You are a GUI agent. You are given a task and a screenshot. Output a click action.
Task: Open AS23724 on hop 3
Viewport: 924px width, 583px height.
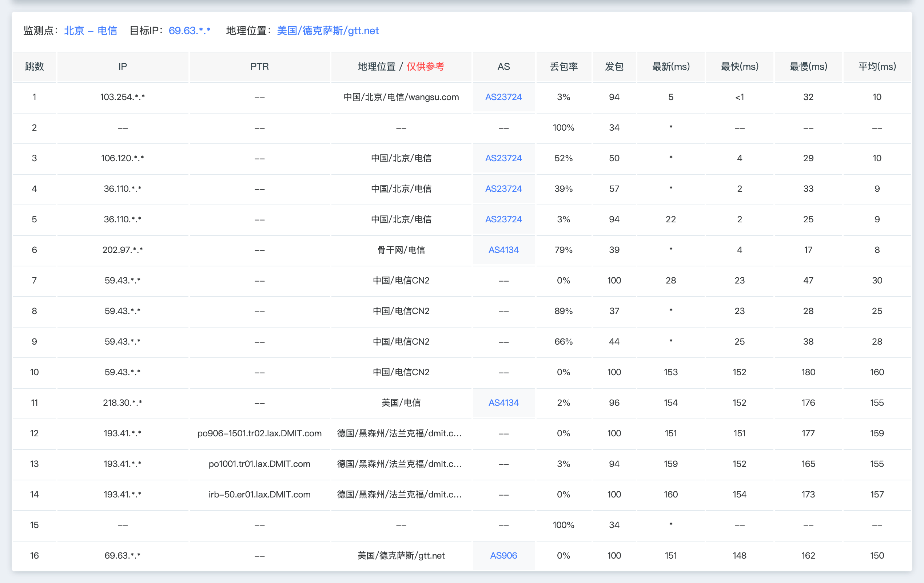tap(503, 158)
